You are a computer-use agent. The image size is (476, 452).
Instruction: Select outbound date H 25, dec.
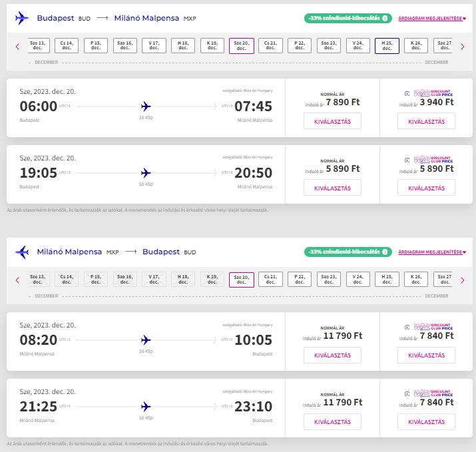387,46
